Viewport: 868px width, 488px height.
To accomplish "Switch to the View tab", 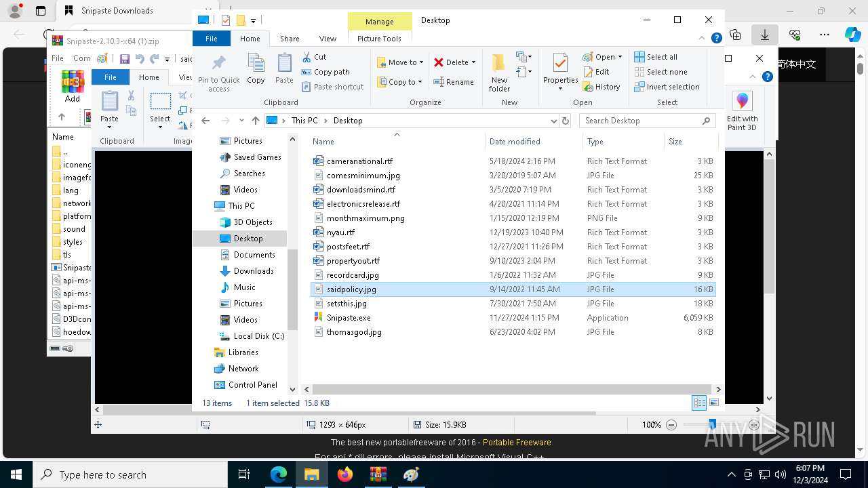I will click(328, 39).
